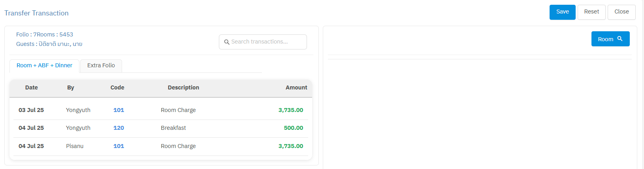Open code 101 link for 03 Jul 25

[x=119, y=110]
